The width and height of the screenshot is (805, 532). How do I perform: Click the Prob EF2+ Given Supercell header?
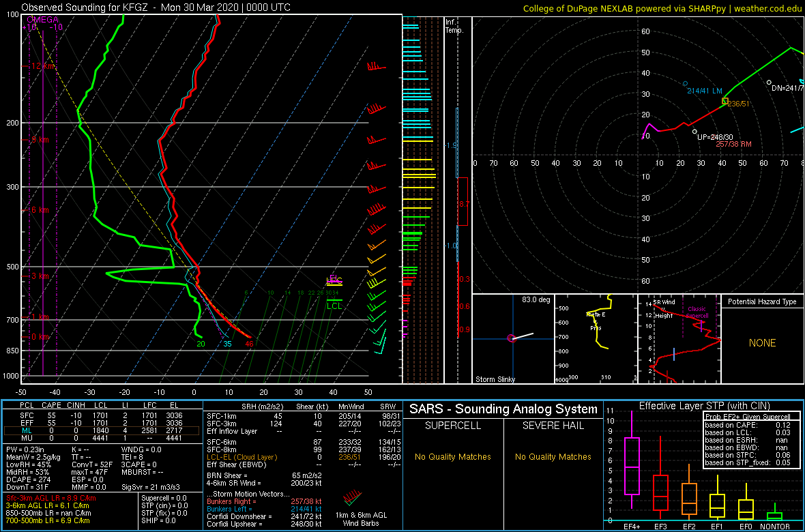[x=748, y=417]
